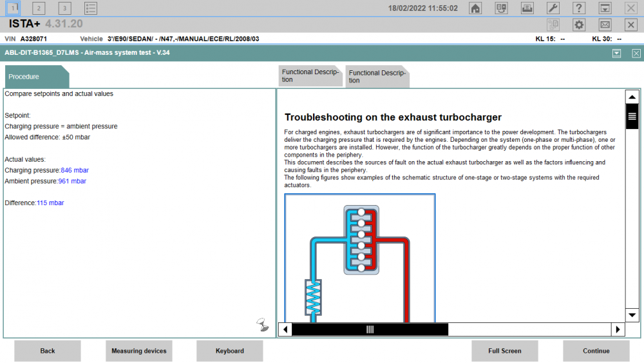Open Measuring devices
This screenshot has width=644, height=363.
[139, 351]
